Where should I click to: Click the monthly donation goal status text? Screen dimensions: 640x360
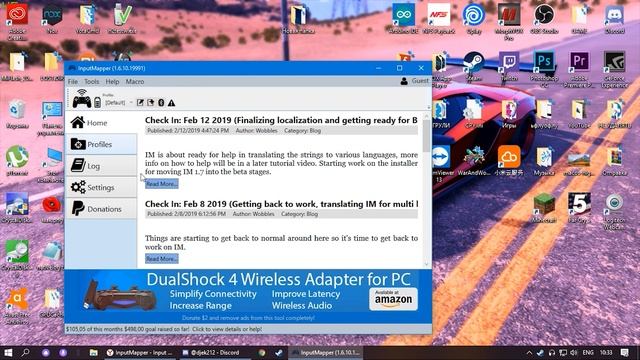164,329
